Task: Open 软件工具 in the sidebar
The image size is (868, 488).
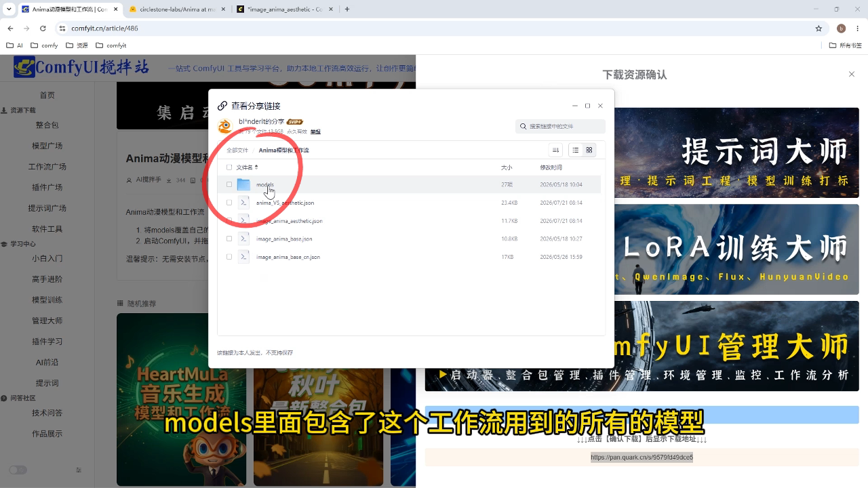Action: pos(47,229)
